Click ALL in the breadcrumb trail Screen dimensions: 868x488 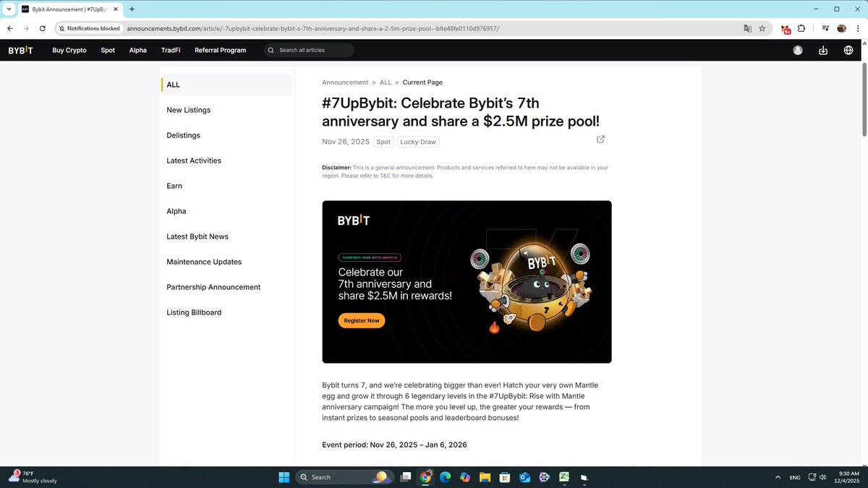click(x=386, y=82)
